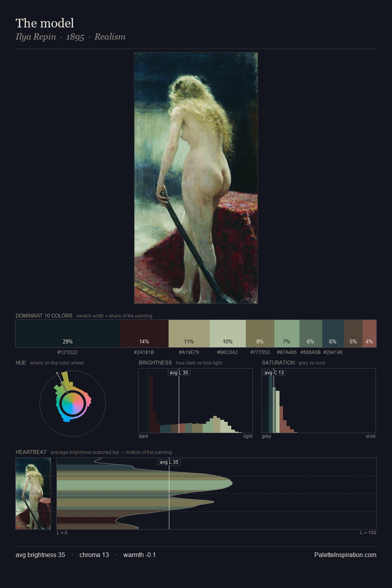
Task: Click the 'avg L 35' brightness label
Action: (x=179, y=373)
